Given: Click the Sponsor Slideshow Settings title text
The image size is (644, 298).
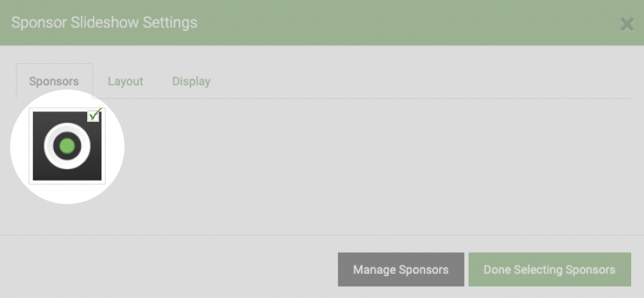Looking at the screenshot, I should 104,23.
